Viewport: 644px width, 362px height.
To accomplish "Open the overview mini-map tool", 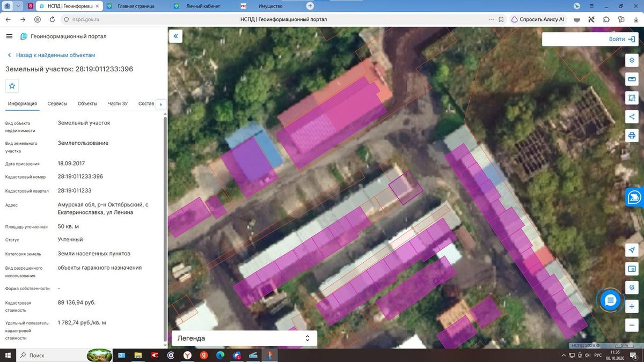I will [632, 269].
